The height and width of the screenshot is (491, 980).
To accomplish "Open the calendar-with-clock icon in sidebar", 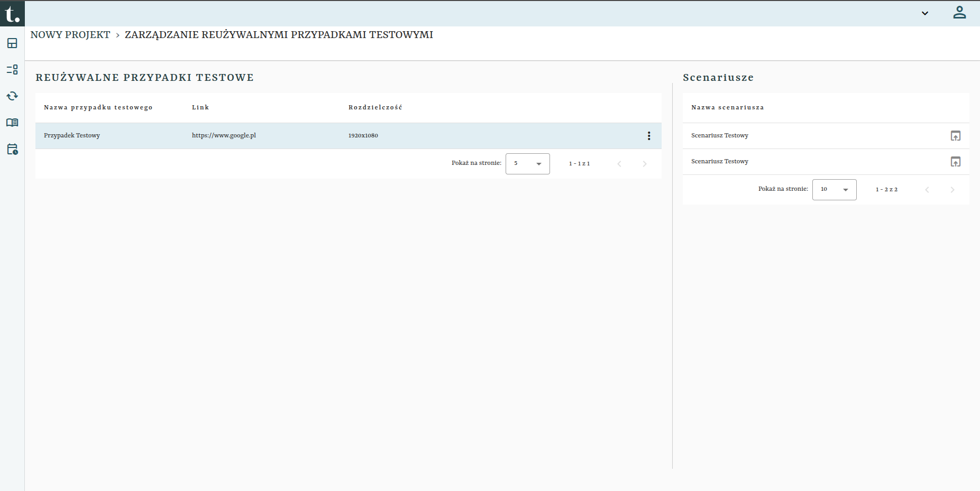I will click(x=12, y=149).
